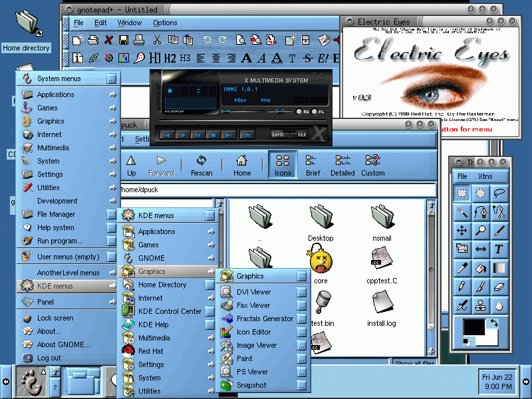Expand the Development submenu
This screenshot has height=399, width=532.
68,201
